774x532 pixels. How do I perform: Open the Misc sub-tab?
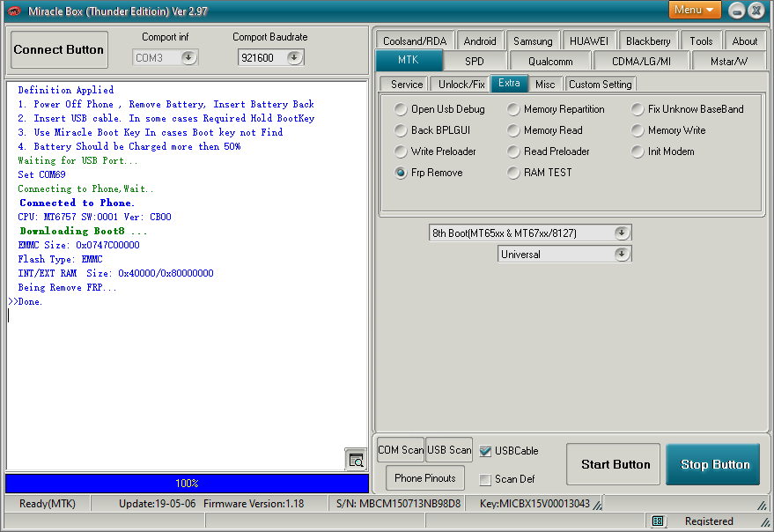click(545, 85)
